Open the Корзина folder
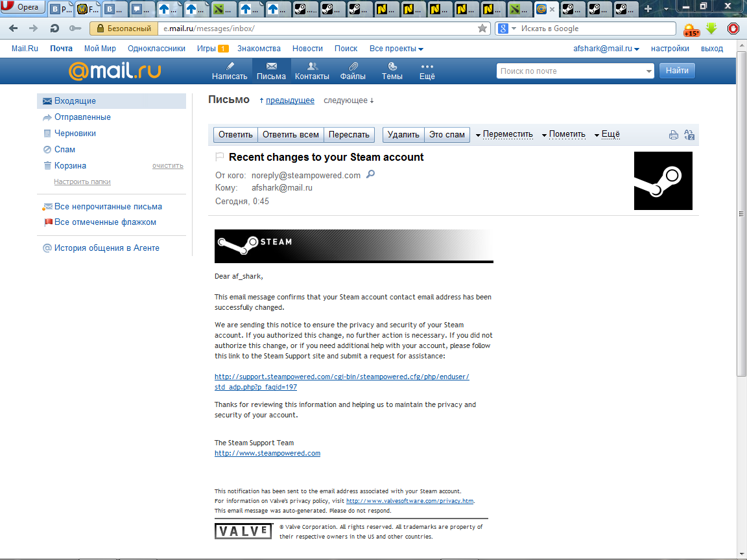 70,166
